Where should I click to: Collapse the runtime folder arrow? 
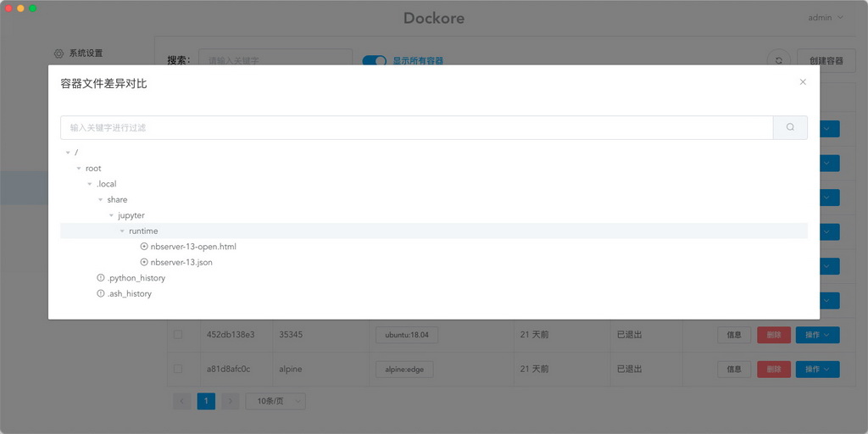tap(122, 231)
